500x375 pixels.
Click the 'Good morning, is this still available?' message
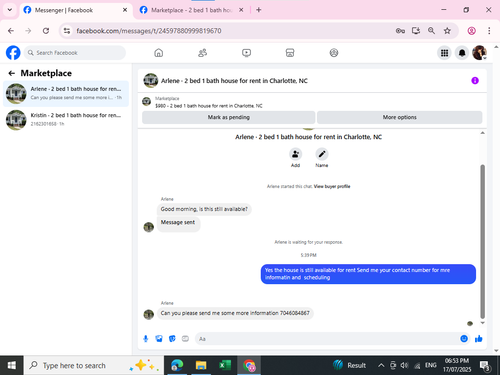204,209
